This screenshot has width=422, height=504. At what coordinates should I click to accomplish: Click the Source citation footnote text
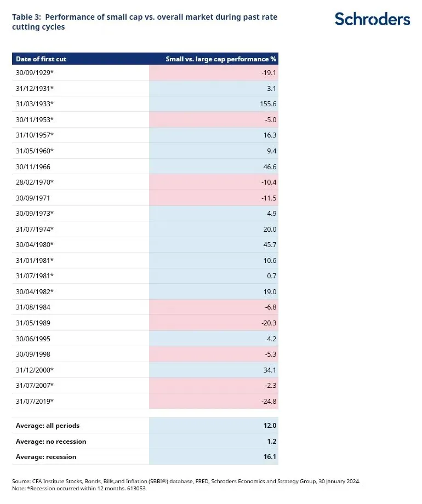coord(186,481)
